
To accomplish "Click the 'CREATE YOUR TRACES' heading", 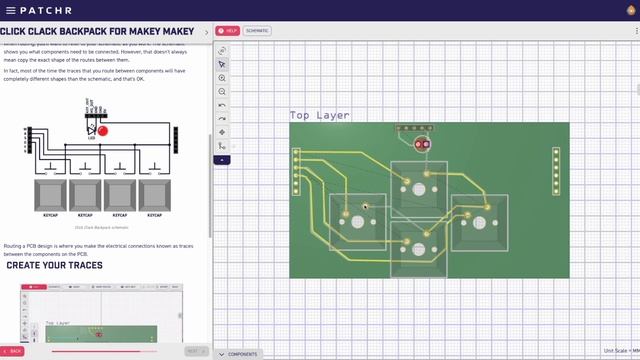I will point(55,265).
